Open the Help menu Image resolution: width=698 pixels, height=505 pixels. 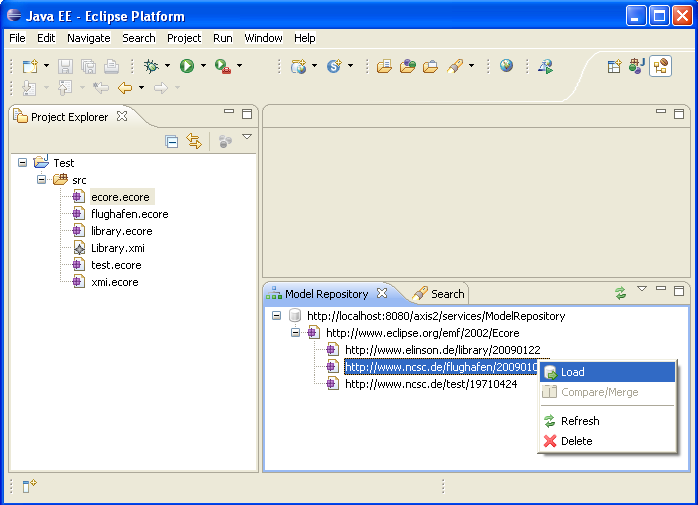pos(304,38)
